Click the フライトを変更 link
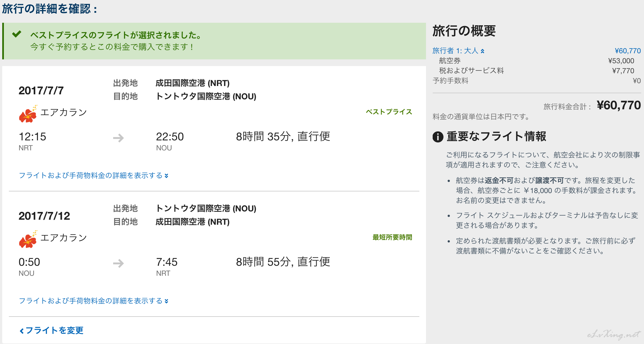The height and width of the screenshot is (344, 644). pos(54,330)
